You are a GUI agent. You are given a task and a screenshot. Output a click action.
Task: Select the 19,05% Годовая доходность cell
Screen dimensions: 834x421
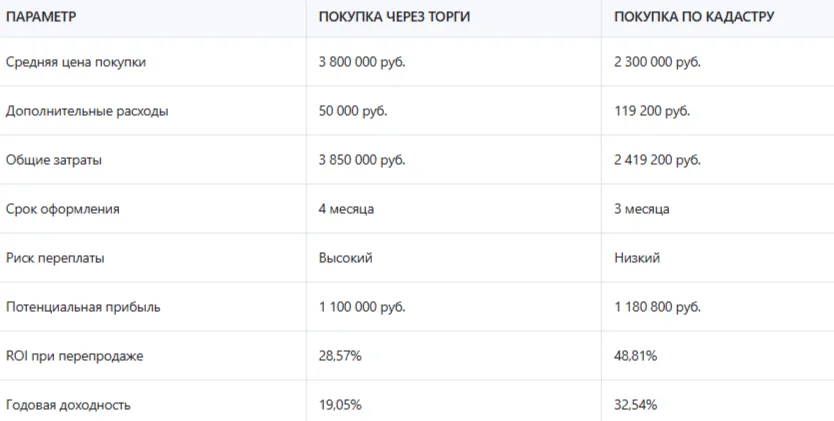(340, 405)
